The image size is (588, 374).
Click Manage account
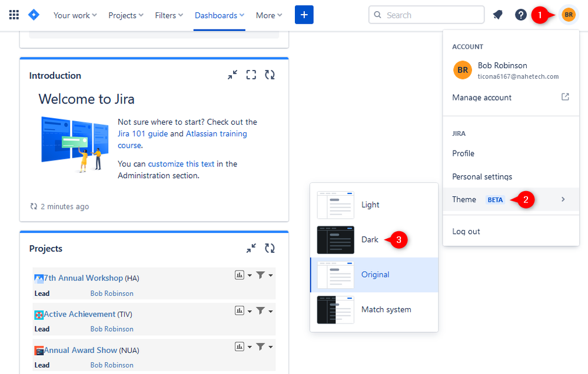(x=511, y=98)
